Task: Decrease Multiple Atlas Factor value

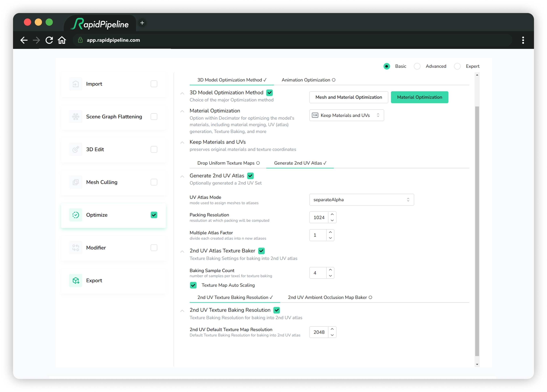Action: point(330,238)
